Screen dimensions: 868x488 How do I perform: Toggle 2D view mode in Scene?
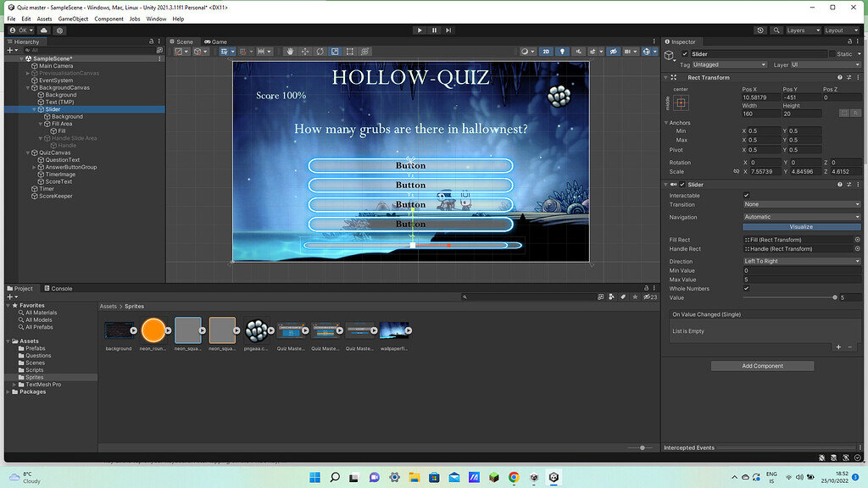(546, 52)
